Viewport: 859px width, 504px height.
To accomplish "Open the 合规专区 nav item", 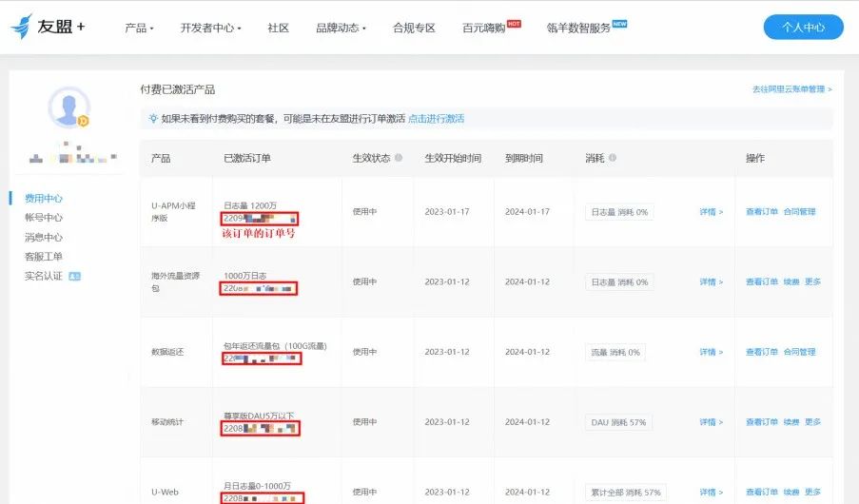I will 414,28.
